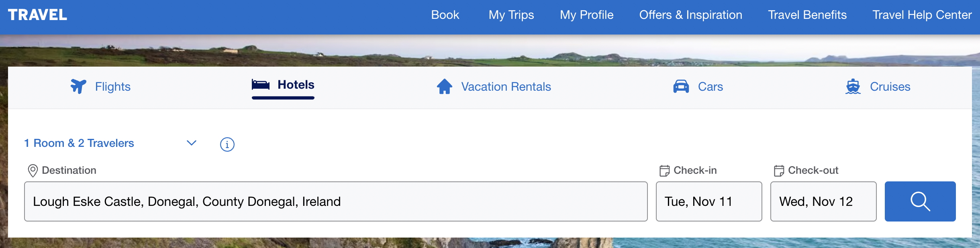Click the car icon for Cars

click(681, 86)
